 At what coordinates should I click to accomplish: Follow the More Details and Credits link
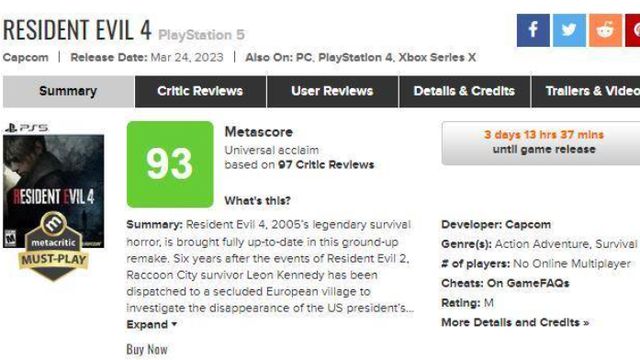515,322
